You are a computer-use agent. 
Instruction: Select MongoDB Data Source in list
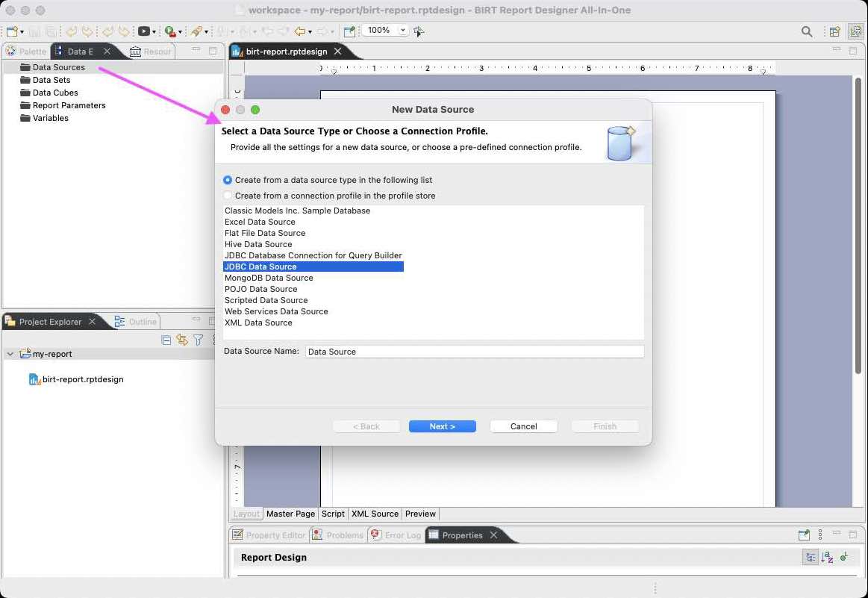tap(269, 278)
